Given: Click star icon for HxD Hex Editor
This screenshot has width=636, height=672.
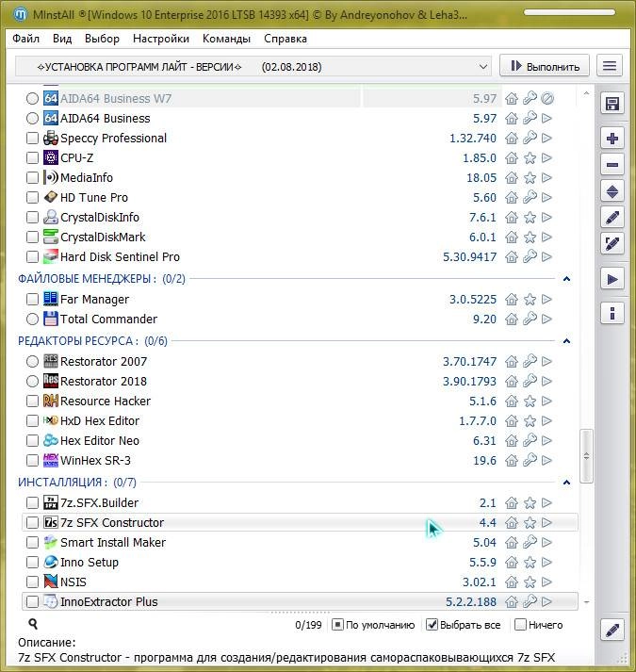Looking at the screenshot, I should 530,421.
